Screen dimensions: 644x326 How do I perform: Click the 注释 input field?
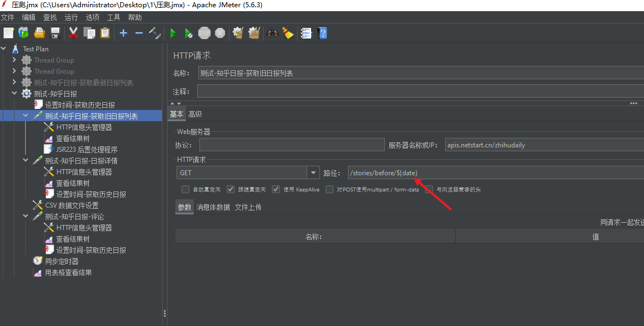coord(421,91)
